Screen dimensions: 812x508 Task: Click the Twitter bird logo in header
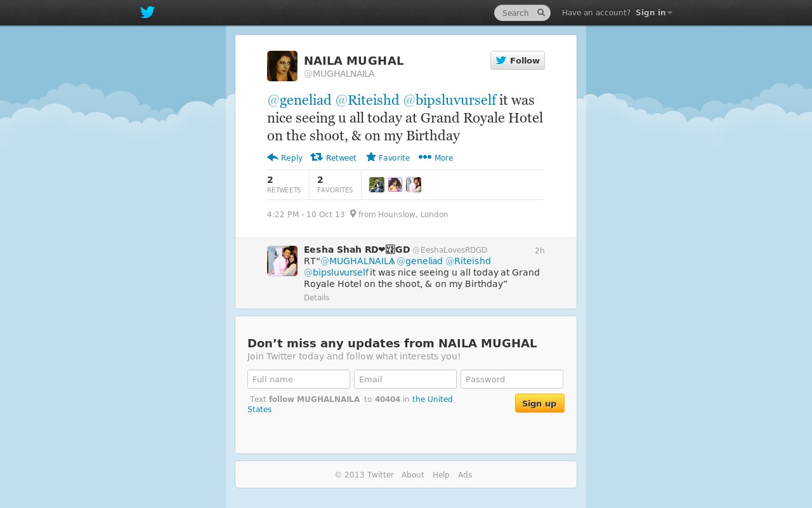pos(147,13)
